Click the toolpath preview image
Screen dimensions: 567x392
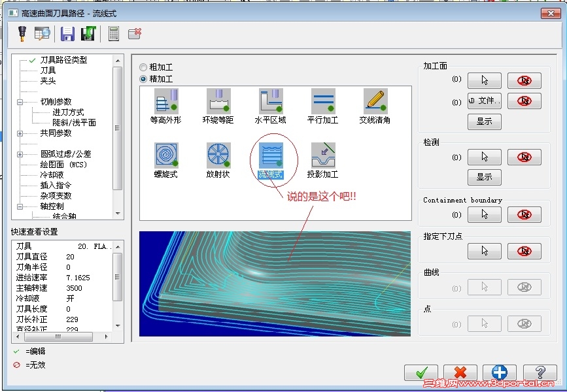275,284
